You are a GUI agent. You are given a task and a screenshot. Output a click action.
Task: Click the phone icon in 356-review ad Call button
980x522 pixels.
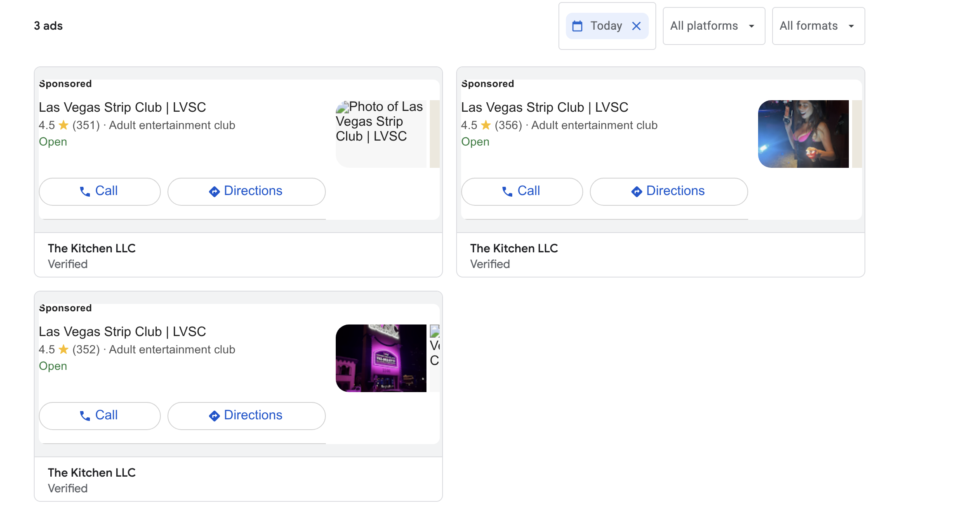pyautogui.click(x=507, y=192)
